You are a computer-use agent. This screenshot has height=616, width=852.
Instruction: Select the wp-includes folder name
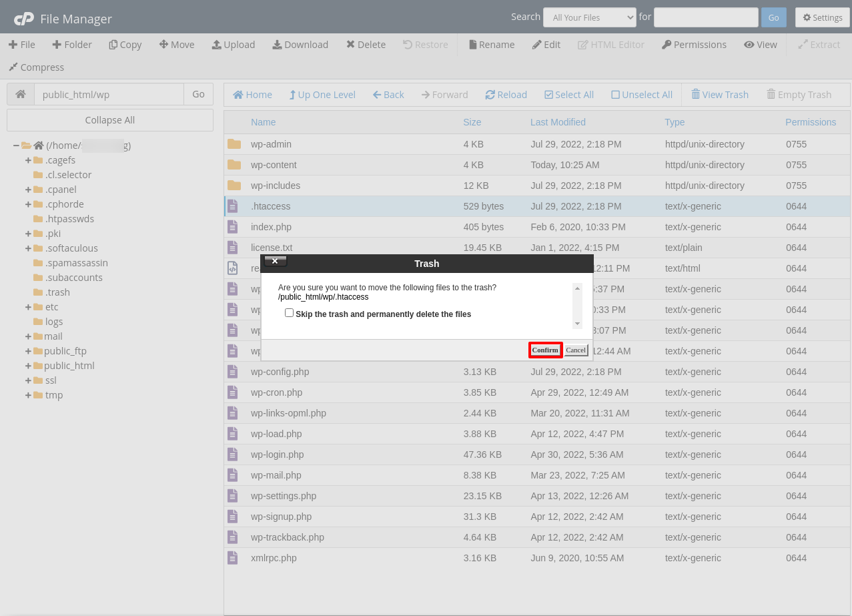coord(276,186)
